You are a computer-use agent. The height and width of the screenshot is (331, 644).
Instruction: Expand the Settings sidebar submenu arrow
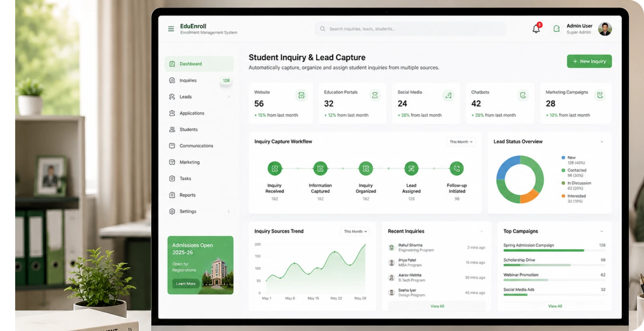click(229, 212)
